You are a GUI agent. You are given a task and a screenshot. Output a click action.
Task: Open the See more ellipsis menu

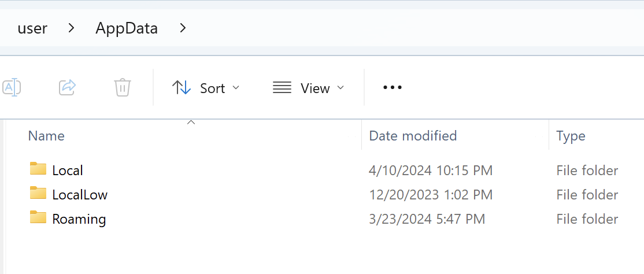[x=393, y=88]
